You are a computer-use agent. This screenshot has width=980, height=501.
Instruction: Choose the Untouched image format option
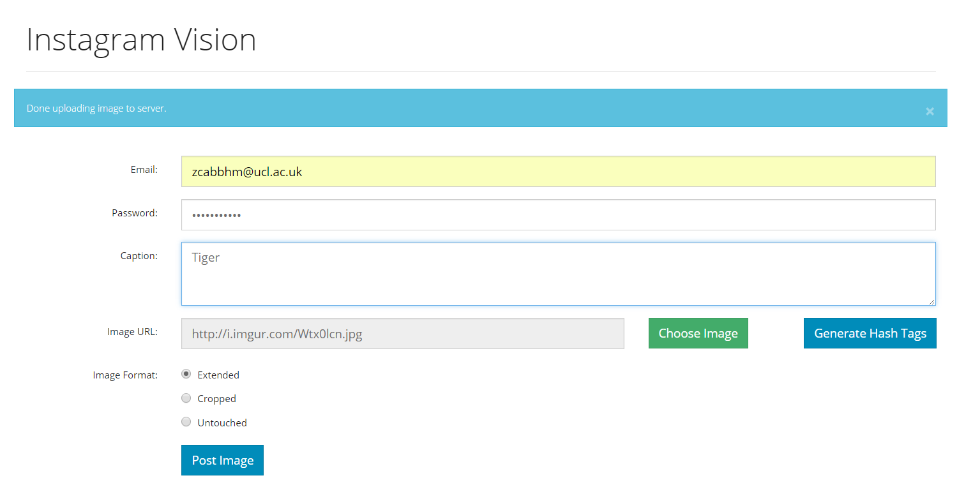(x=186, y=422)
